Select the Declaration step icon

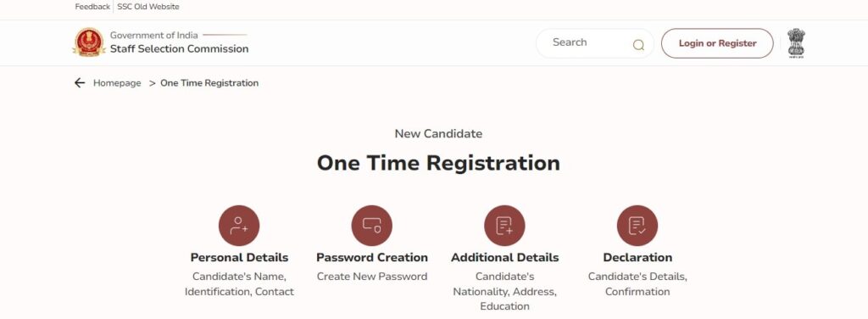pos(637,226)
